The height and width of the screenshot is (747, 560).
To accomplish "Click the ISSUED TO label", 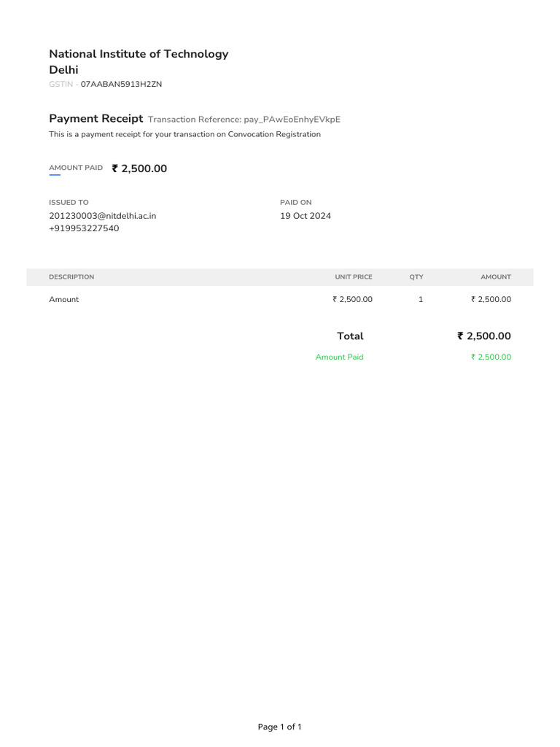I will (69, 203).
